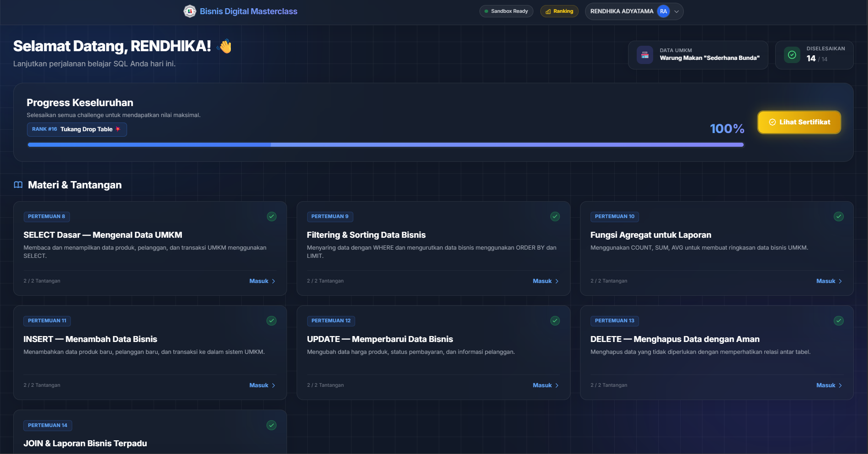Viewport: 868px width, 454px height.
Task: Click the PERTEMUAN 9 badge
Action: 330,217
